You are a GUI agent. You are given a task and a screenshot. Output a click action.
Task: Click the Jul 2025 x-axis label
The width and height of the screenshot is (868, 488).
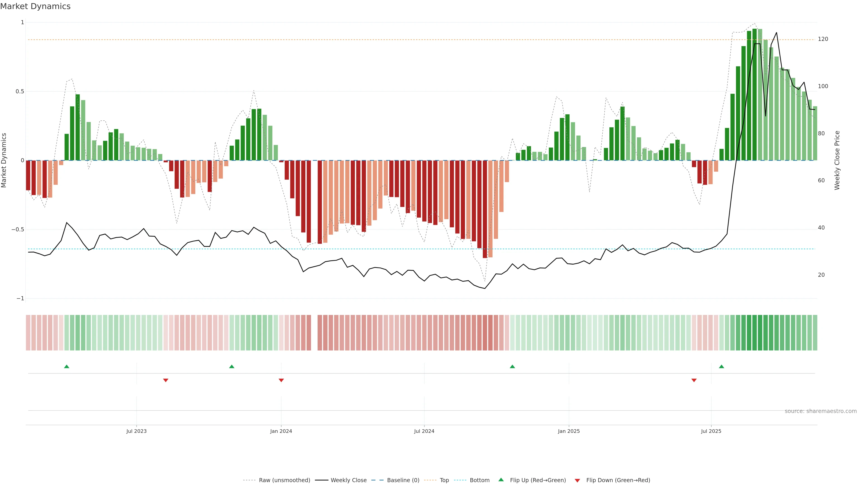tap(711, 431)
